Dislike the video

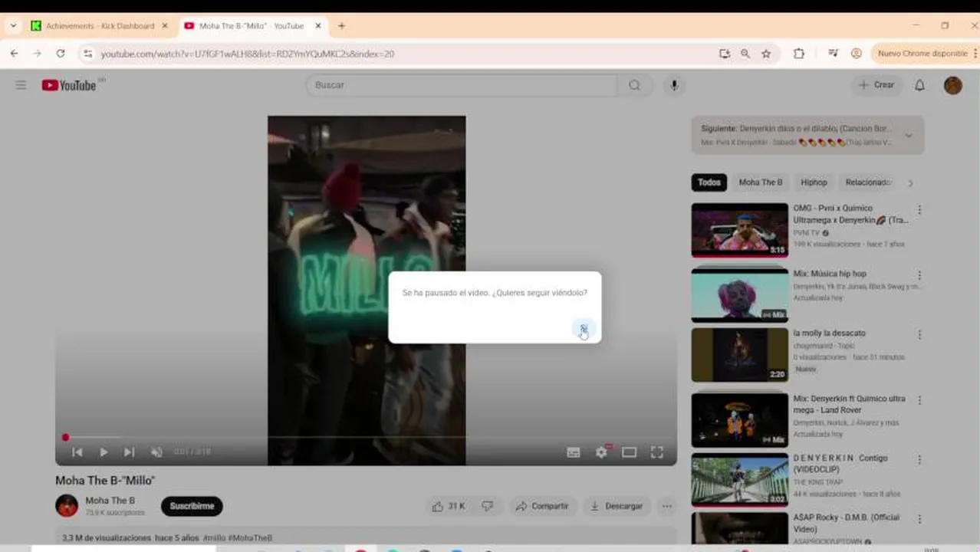click(487, 506)
